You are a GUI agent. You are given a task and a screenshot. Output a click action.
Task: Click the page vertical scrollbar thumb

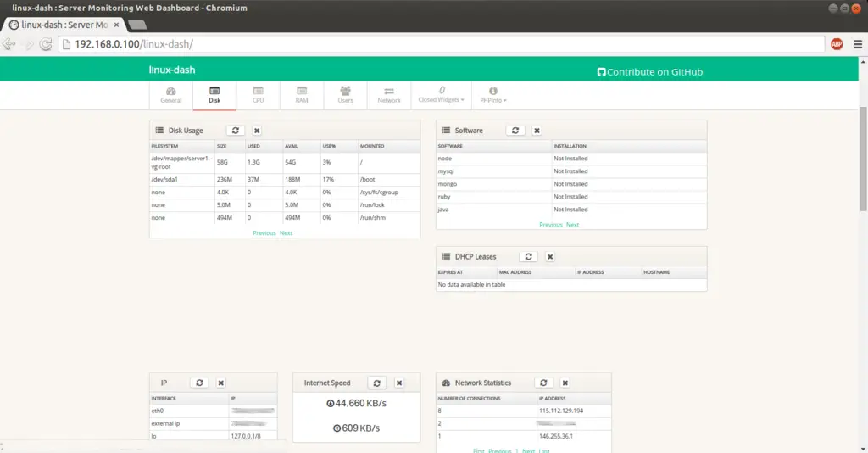(862, 158)
